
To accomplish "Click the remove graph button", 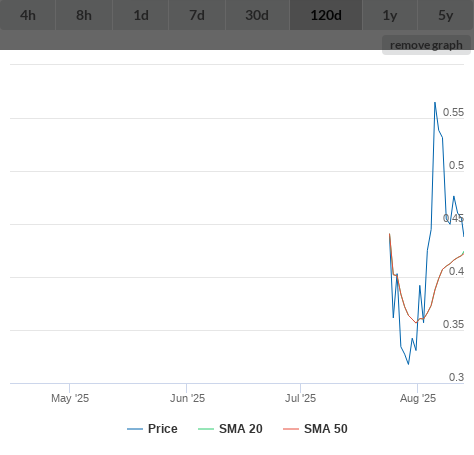I will point(426,45).
